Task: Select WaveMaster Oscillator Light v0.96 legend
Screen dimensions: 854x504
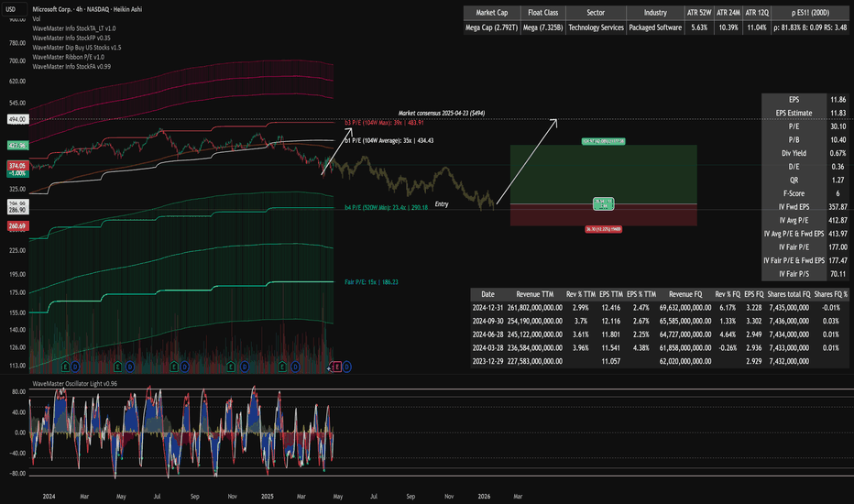Action: pyautogui.click(x=74, y=384)
